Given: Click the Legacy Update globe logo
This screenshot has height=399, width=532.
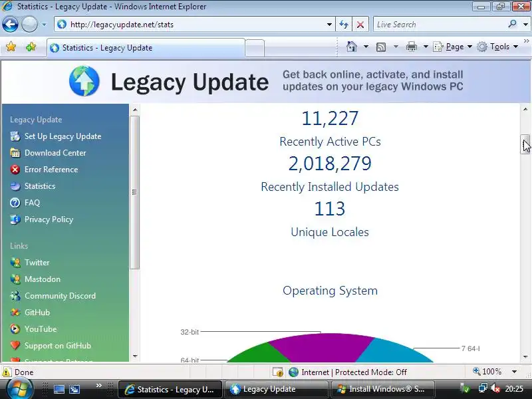Looking at the screenshot, I should click(84, 81).
